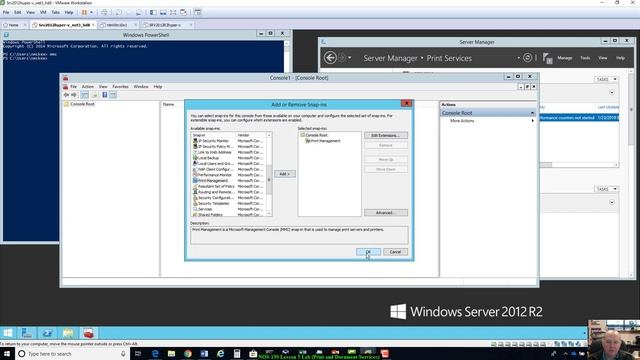This screenshot has height=360, width=640.
Task: Select Console Root in Console1 tree
Action: pos(79,104)
